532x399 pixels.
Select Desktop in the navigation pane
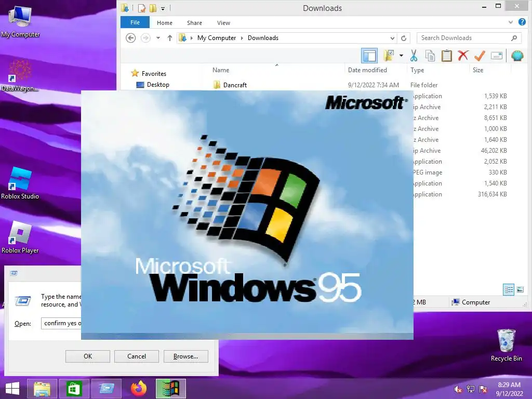tap(158, 85)
